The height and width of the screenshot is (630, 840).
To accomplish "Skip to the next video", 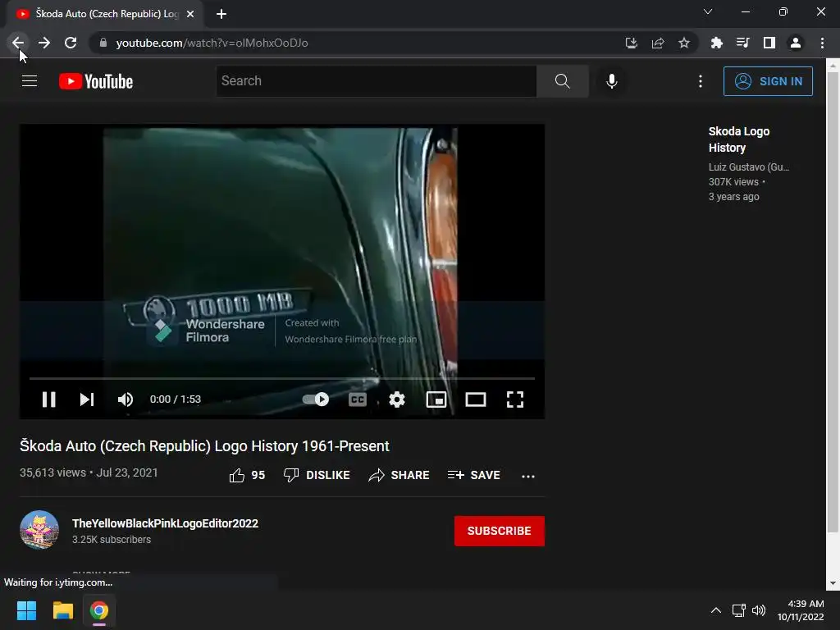I will point(87,399).
